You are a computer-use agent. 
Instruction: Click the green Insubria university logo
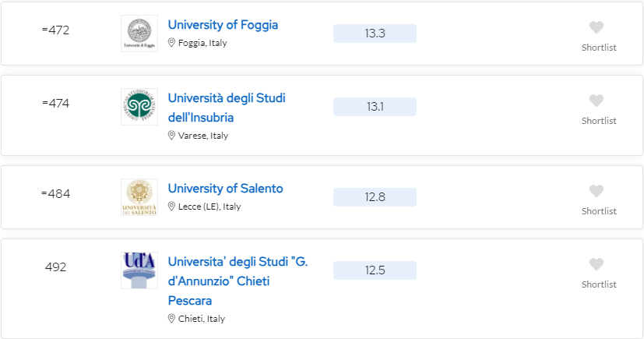139,107
